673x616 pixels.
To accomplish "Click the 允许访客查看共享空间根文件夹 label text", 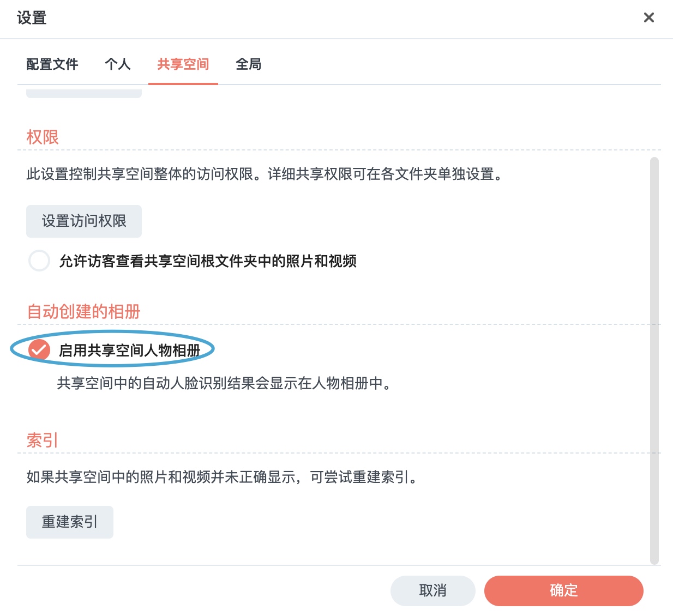I will pyautogui.click(x=208, y=261).
